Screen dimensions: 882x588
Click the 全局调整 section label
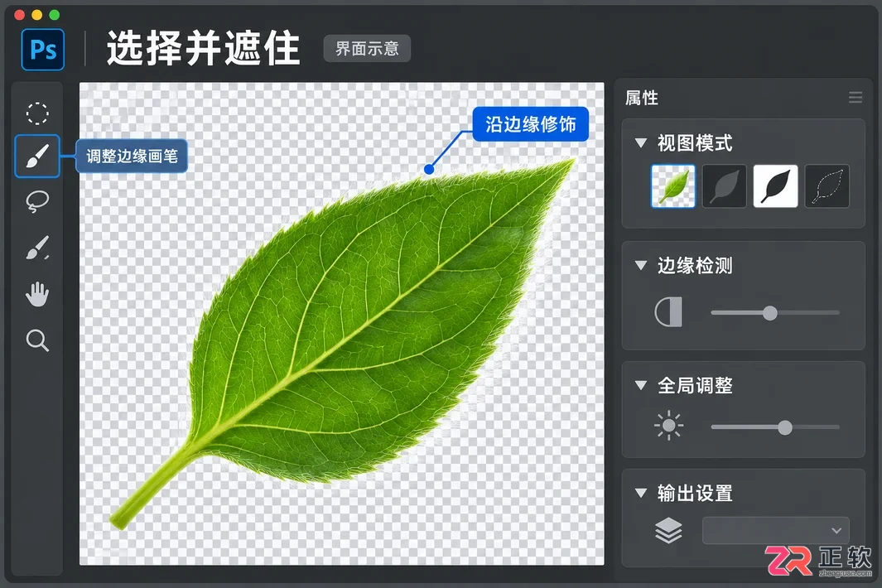point(695,385)
